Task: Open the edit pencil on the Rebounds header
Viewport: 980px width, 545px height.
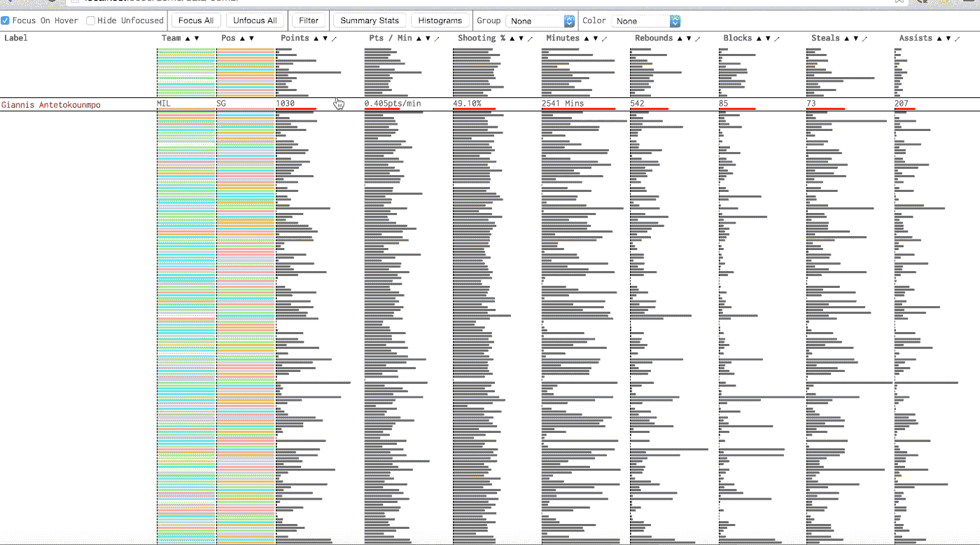Action: click(x=697, y=38)
